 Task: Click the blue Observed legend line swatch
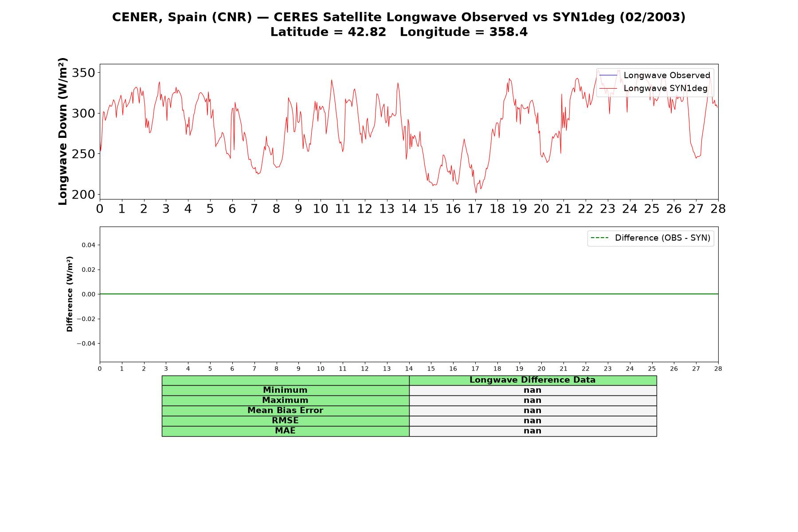pos(608,75)
